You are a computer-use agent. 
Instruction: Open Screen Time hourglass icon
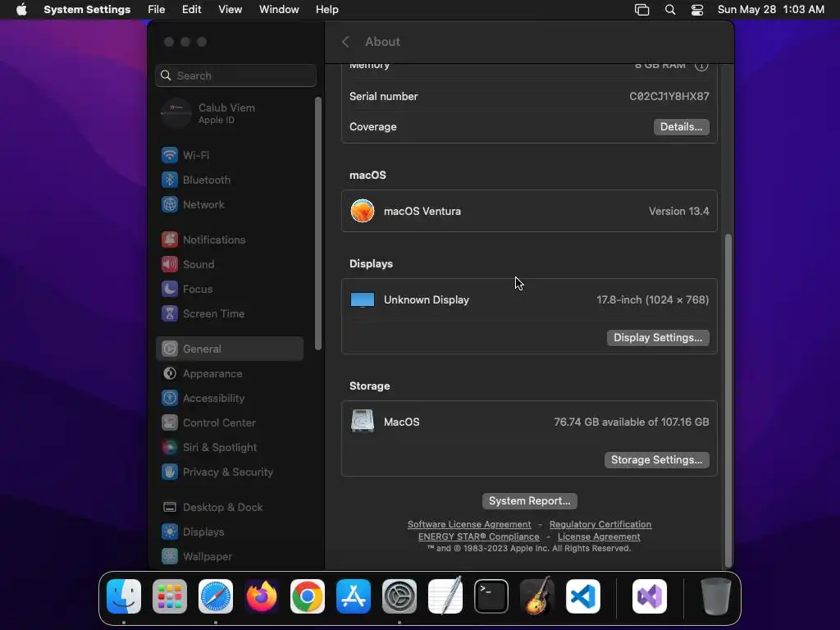[170, 313]
